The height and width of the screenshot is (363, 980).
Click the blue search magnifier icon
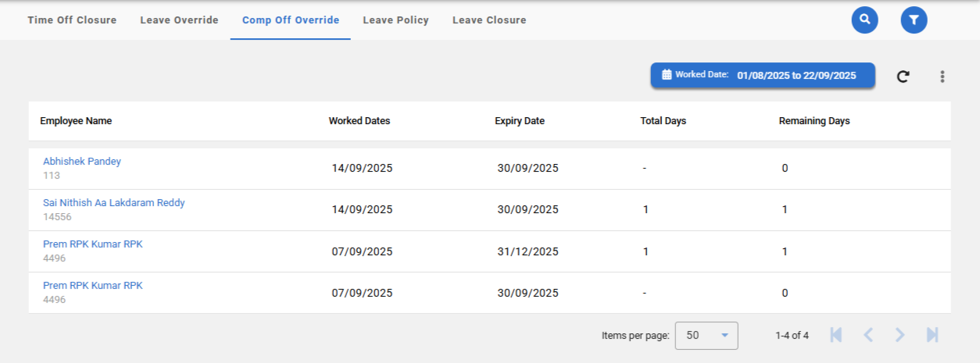click(x=864, y=20)
